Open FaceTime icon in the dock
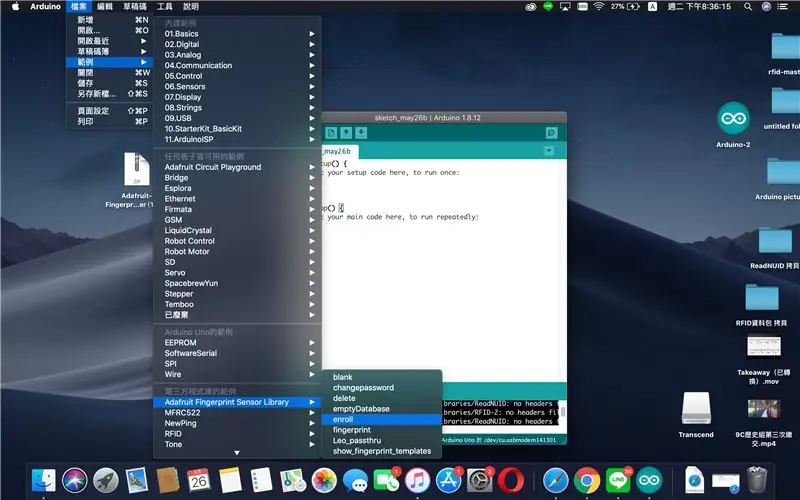800x500 pixels. click(386, 481)
